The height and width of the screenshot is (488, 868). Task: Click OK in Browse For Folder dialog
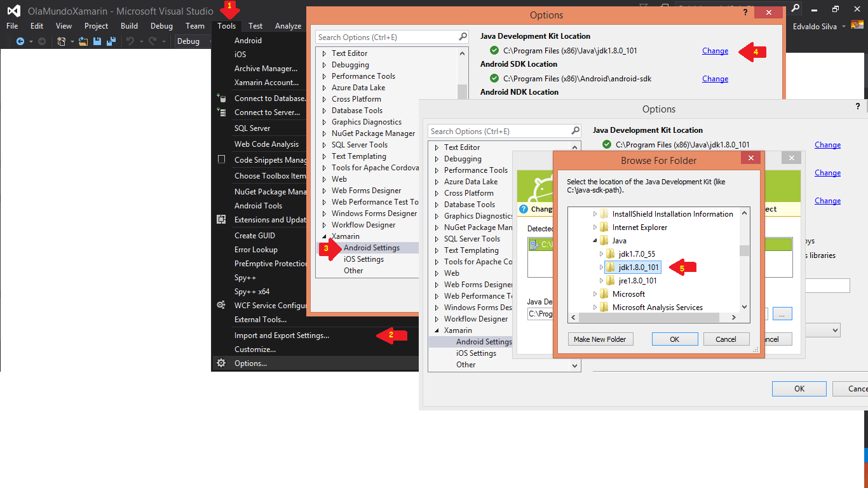coord(675,339)
